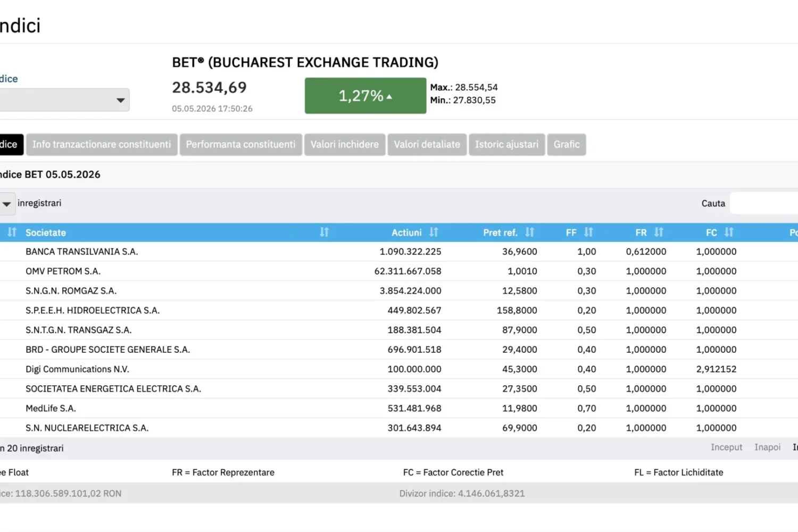Viewport: 798px width, 532px height.
Task: Show the Grafic tab
Action: tap(567, 145)
